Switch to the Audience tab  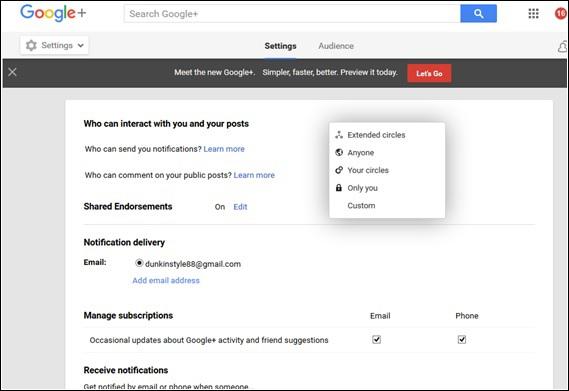[336, 46]
